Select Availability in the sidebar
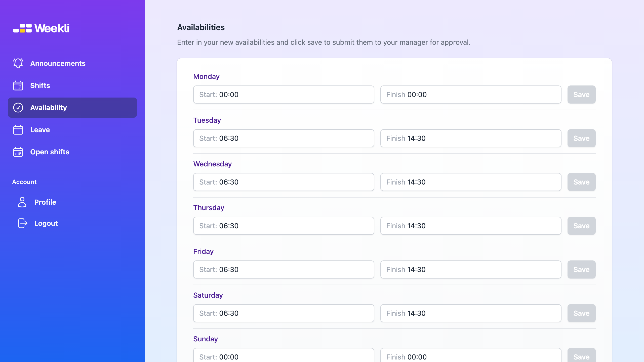 click(72, 108)
